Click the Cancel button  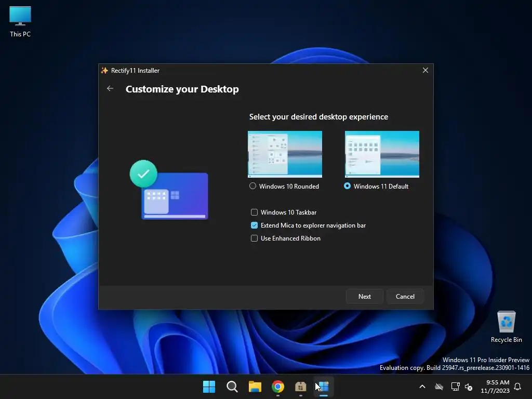(405, 297)
